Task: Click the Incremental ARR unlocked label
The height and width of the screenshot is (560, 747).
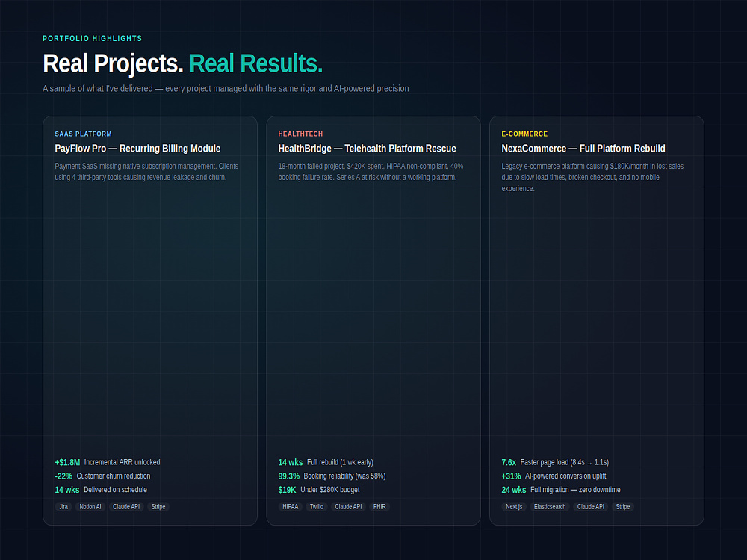Action: pyautogui.click(x=122, y=462)
